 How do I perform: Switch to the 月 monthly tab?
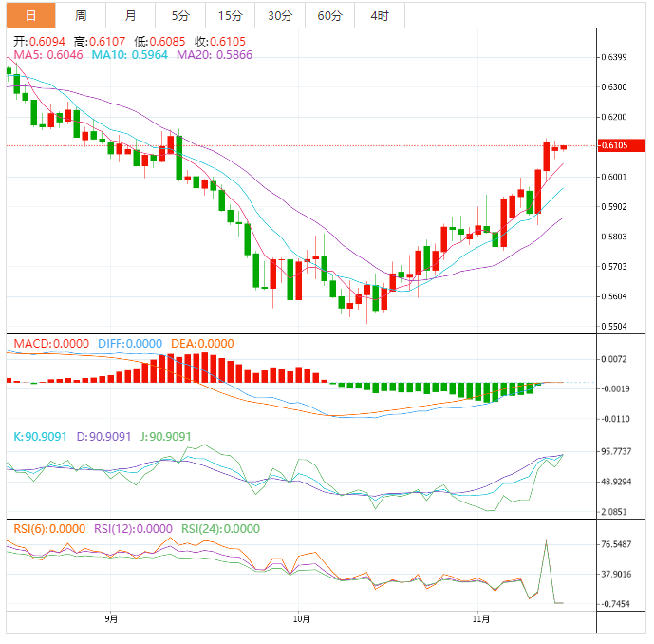pyautogui.click(x=131, y=15)
